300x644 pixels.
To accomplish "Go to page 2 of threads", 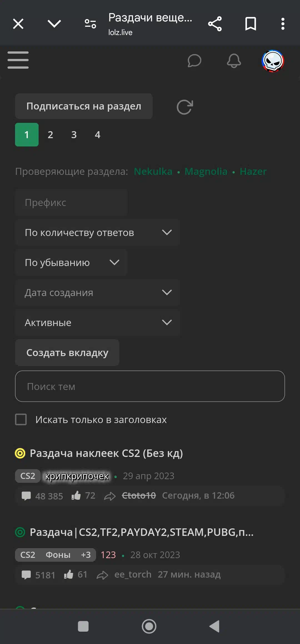I will [x=50, y=135].
